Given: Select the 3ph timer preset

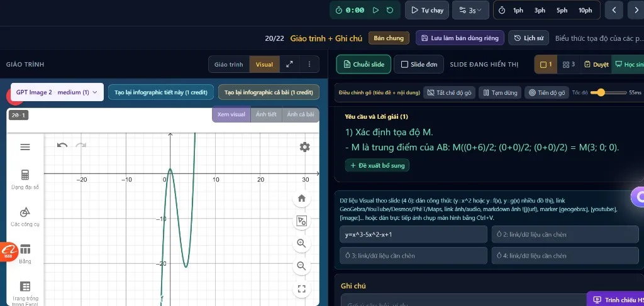Looking at the screenshot, I should (x=540, y=10).
